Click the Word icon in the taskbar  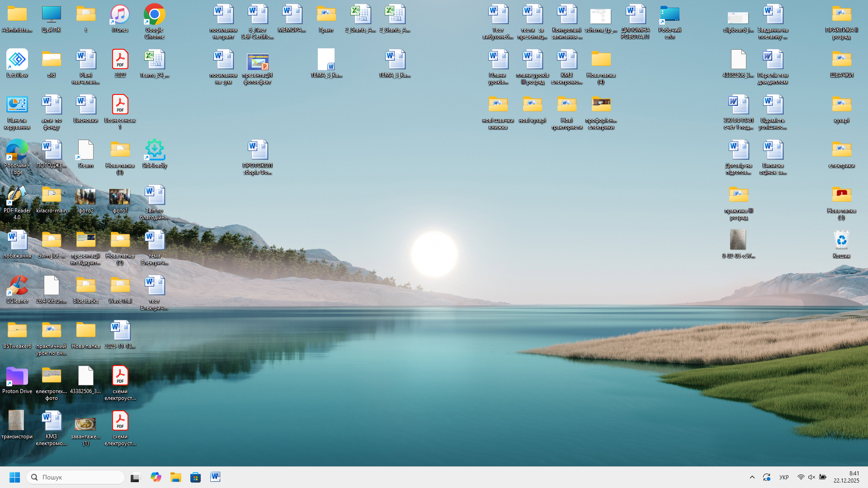(x=215, y=477)
